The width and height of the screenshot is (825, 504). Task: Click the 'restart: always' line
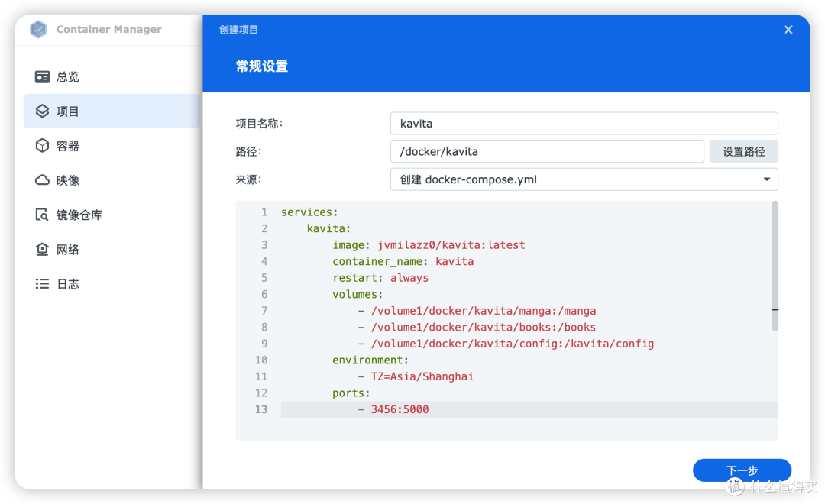(380, 278)
